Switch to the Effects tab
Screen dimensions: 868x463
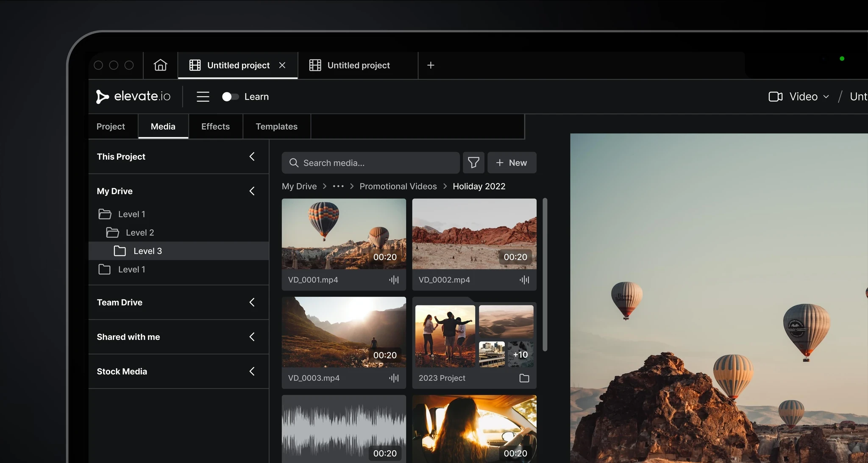(x=215, y=127)
